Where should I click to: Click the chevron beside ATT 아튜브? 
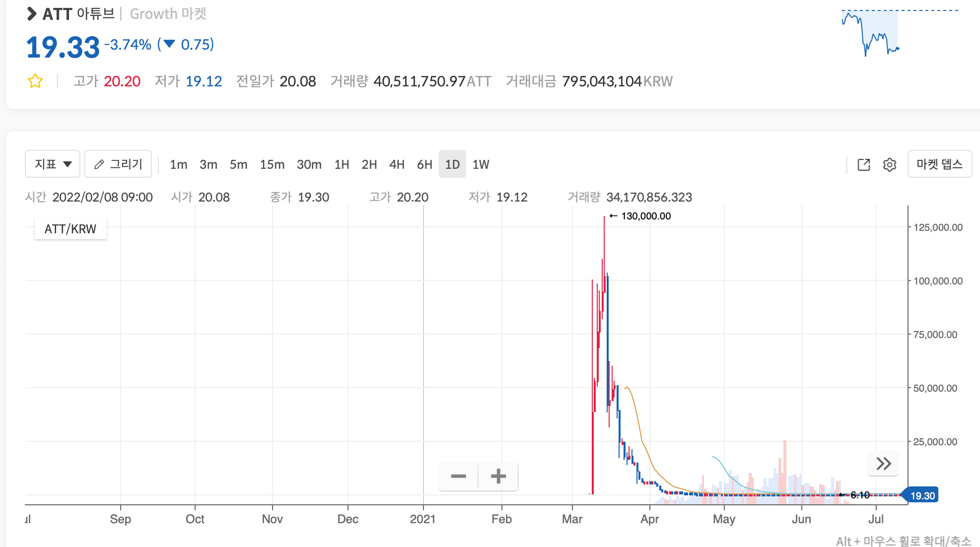point(32,14)
